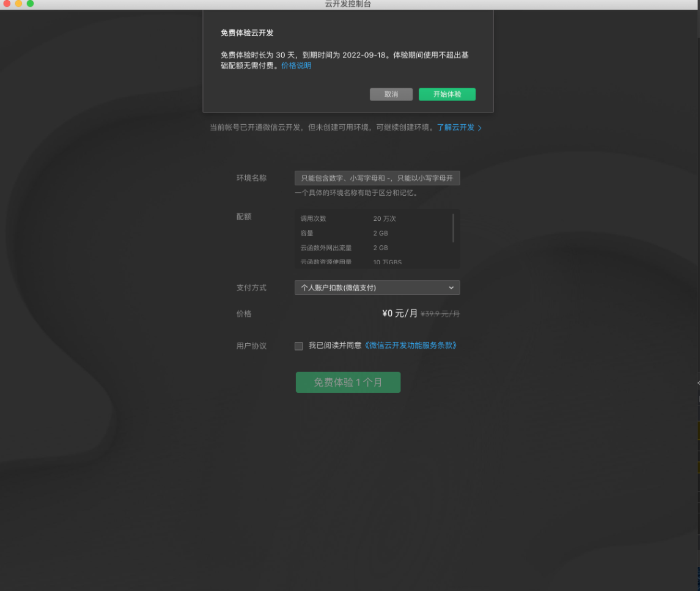The height and width of the screenshot is (591, 700).
Task: Open 微信云开发功能服务条款 terms link
Action: click(411, 345)
